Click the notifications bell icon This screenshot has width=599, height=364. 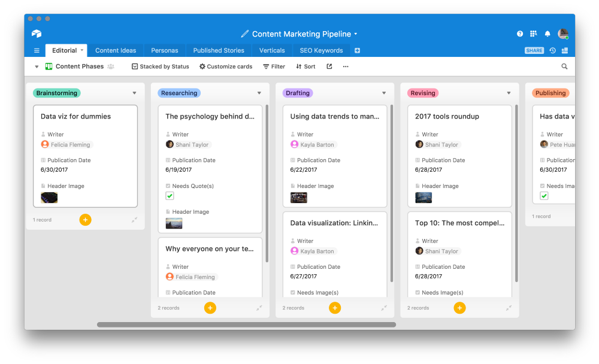tap(547, 34)
